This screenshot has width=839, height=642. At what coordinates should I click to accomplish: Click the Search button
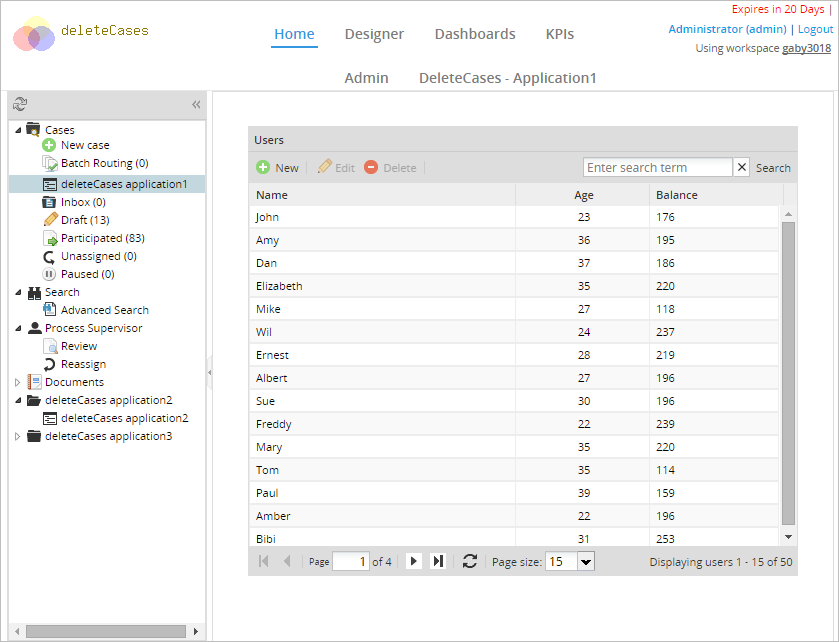coord(773,168)
